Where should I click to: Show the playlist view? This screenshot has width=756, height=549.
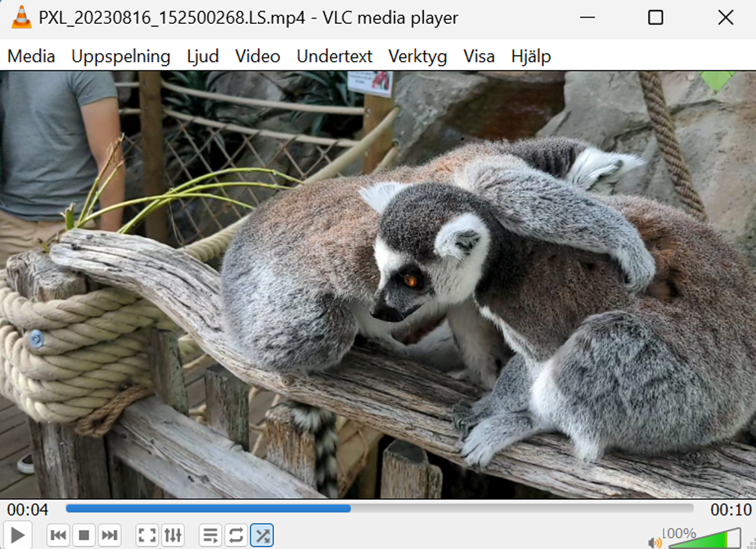210,535
